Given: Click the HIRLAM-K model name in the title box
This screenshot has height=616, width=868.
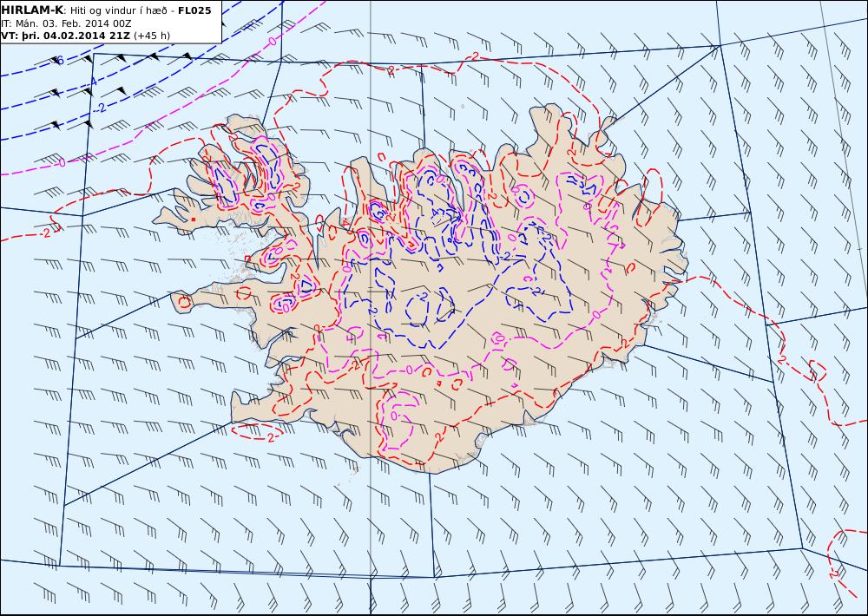Looking at the screenshot, I should pyautogui.click(x=32, y=10).
